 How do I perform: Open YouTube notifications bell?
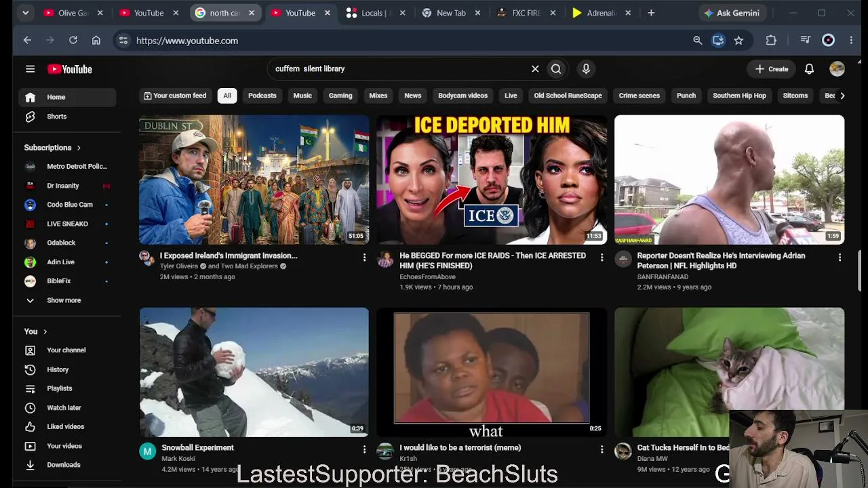coord(809,69)
